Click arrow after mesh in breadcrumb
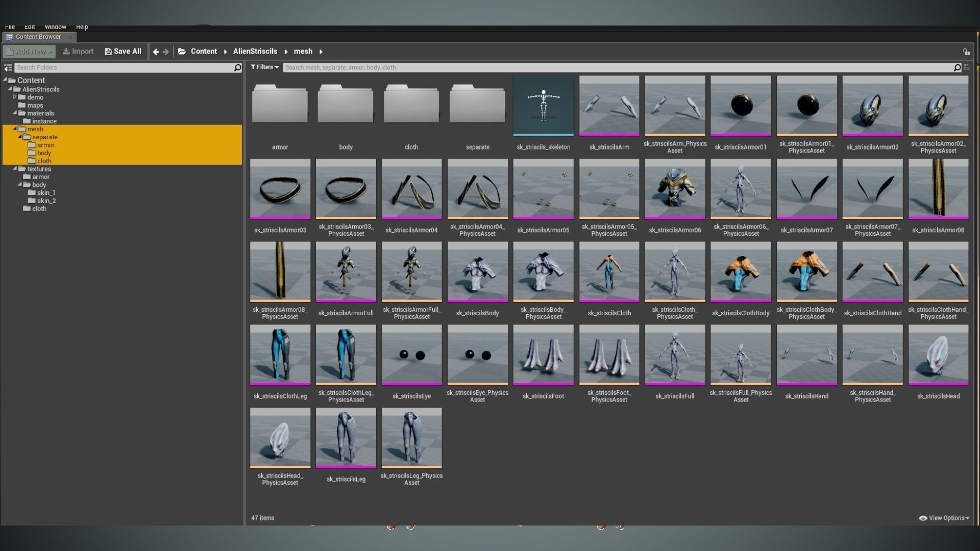The height and width of the screenshot is (551, 980). pyautogui.click(x=321, y=52)
